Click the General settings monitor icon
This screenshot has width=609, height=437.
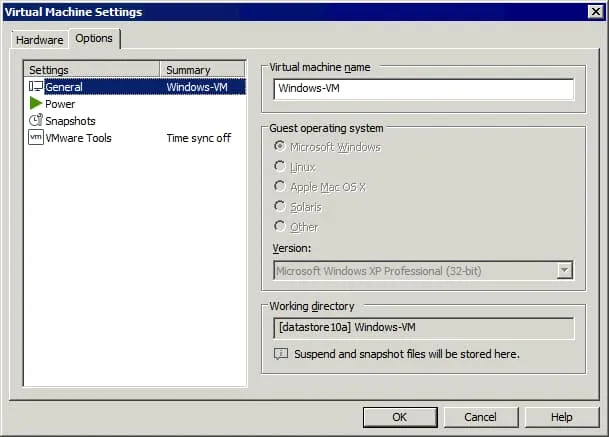(x=35, y=87)
